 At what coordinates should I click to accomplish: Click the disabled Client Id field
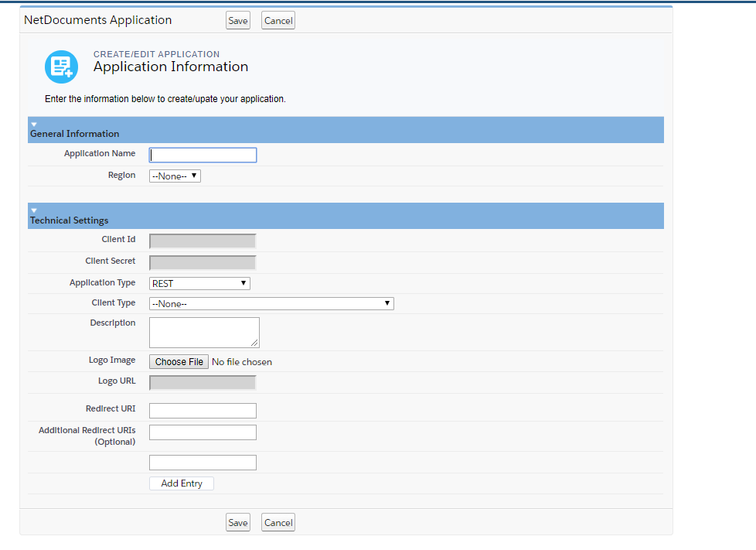203,241
